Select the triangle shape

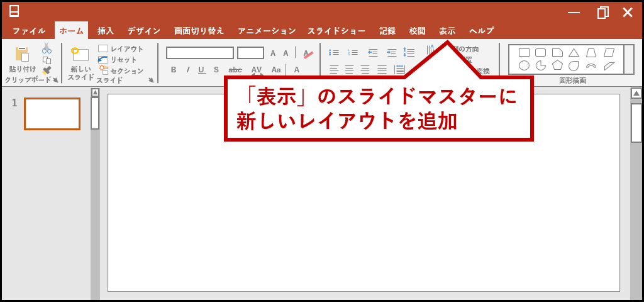[x=574, y=52]
